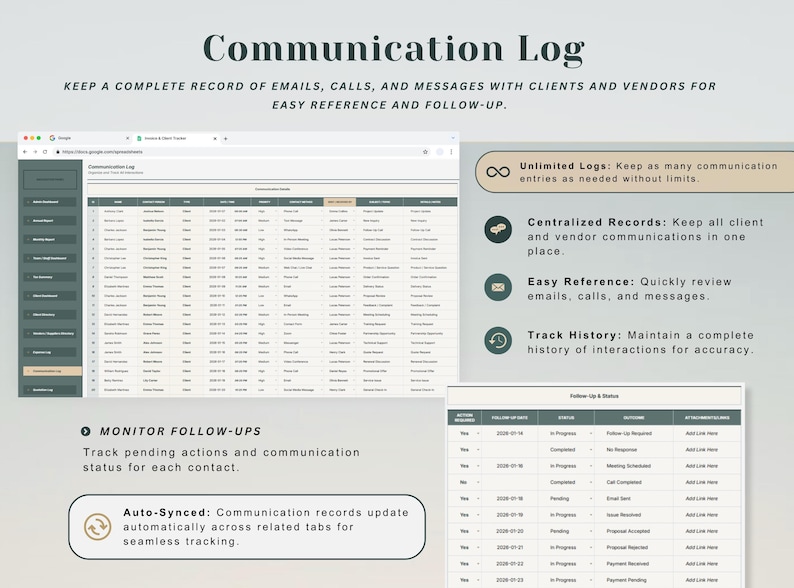Viewport: 794px width, 588px height.
Task: Open Action Required dropdown showing No
Action: pyautogui.click(x=478, y=482)
